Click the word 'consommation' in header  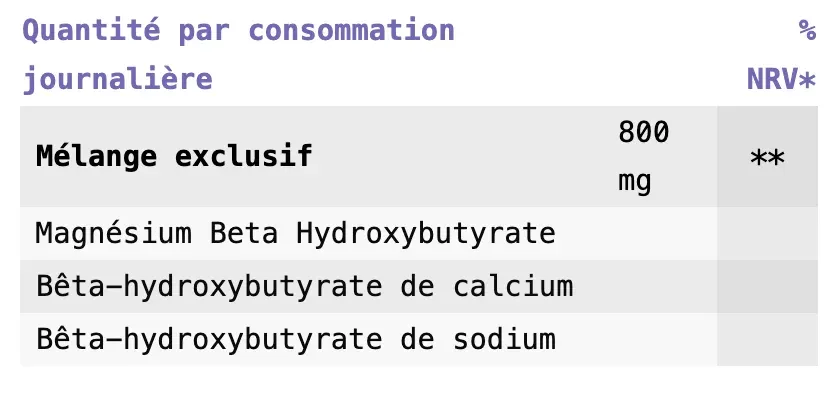(x=351, y=30)
